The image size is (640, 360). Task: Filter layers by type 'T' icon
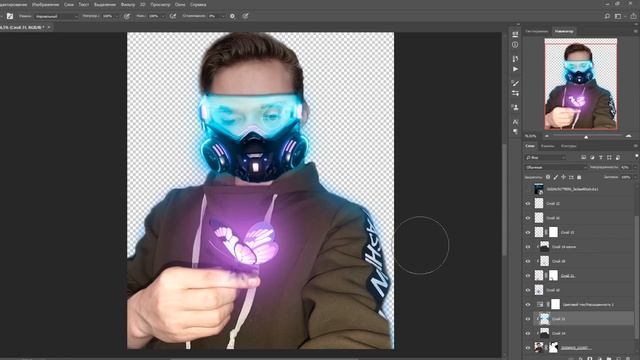[x=601, y=158]
